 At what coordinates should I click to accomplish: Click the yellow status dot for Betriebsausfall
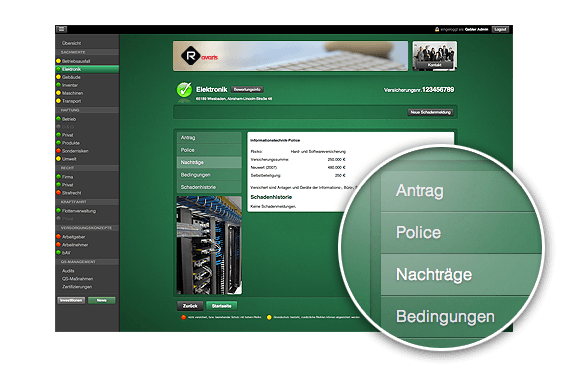58,61
